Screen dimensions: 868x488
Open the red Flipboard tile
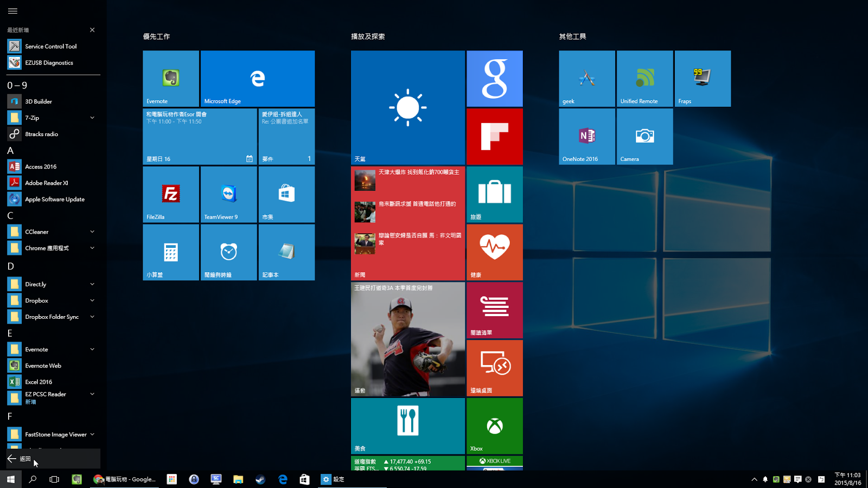pyautogui.click(x=495, y=137)
